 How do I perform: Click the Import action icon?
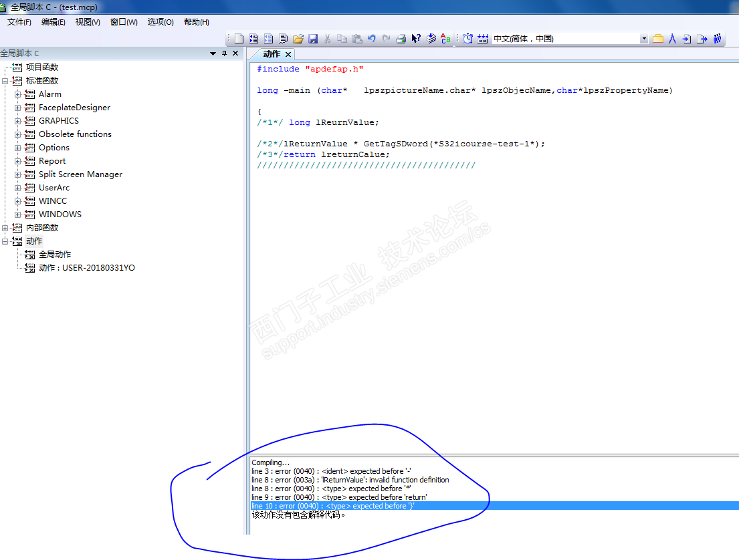[687, 39]
